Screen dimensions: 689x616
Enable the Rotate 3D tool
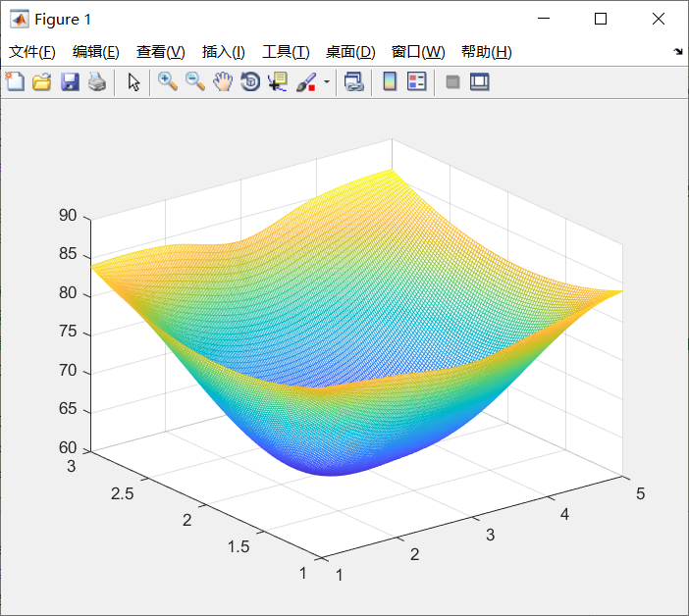click(x=250, y=82)
